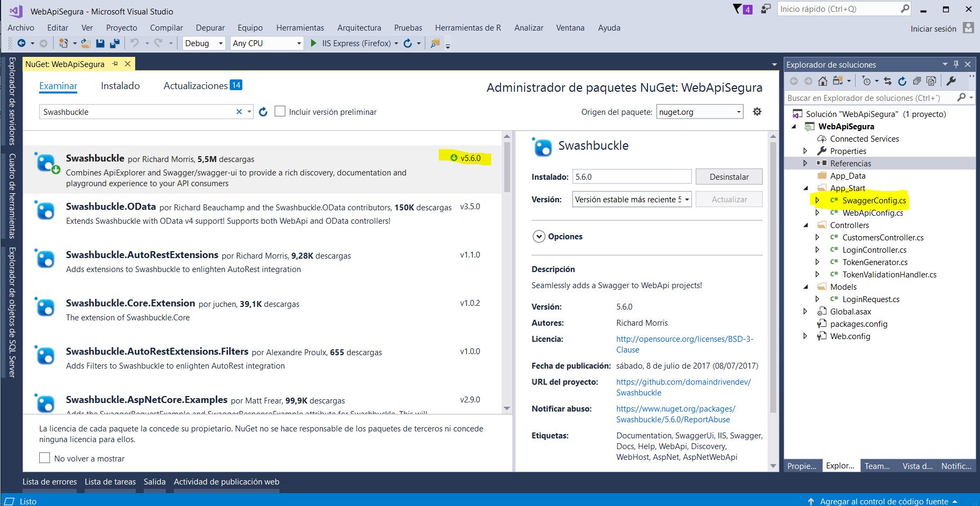Toggle 'Incluir versión preliminar' checkbox
This screenshot has width=980, height=506.
(280, 111)
